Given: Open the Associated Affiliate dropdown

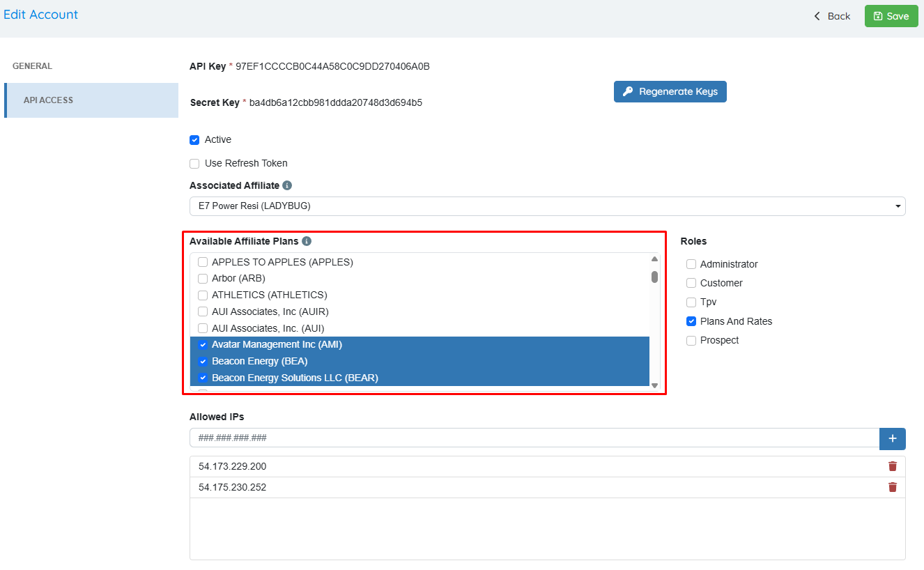Looking at the screenshot, I should tap(548, 206).
